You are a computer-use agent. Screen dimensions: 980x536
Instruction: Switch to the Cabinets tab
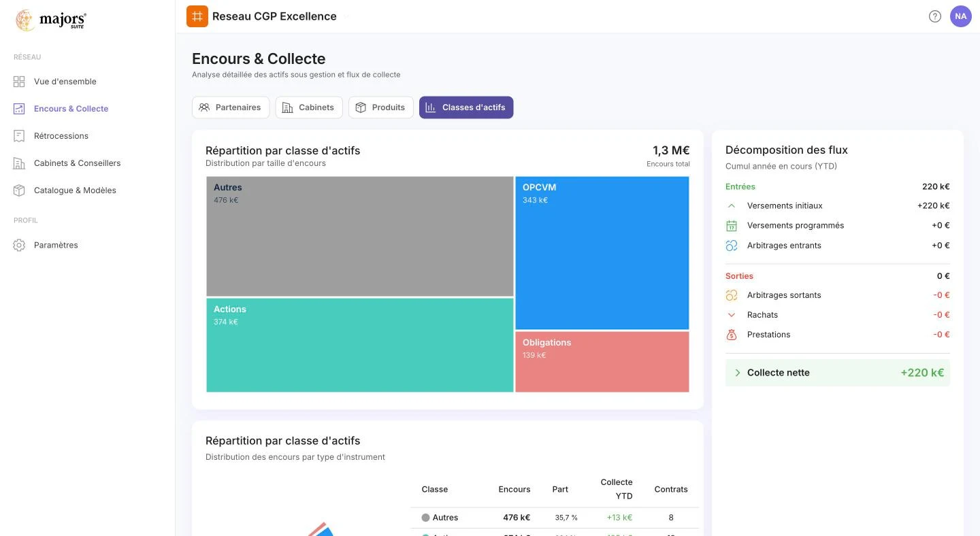(308, 107)
